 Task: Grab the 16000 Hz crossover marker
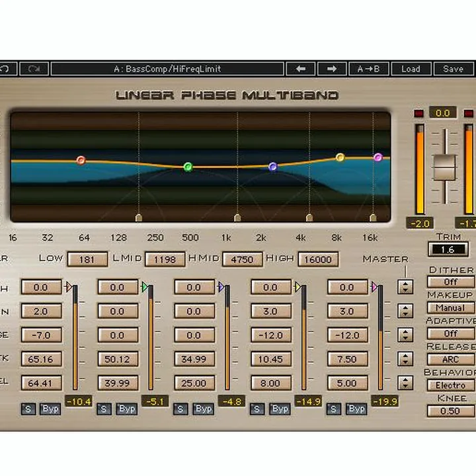coord(373,218)
